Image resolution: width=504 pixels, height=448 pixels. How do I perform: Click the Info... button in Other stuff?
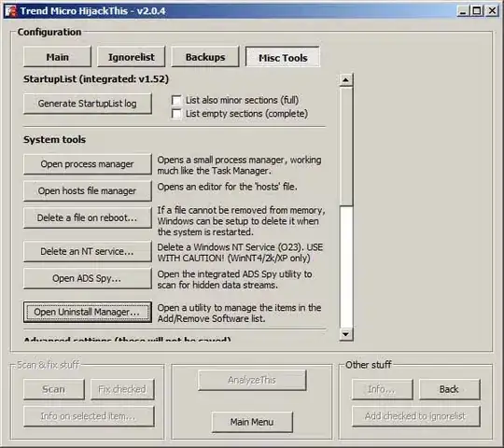(x=382, y=389)
